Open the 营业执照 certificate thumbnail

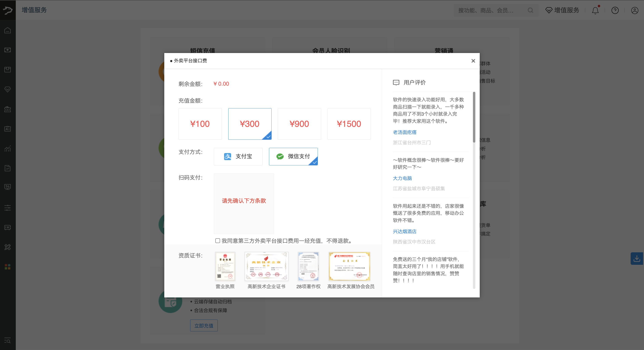pos(225,266)
